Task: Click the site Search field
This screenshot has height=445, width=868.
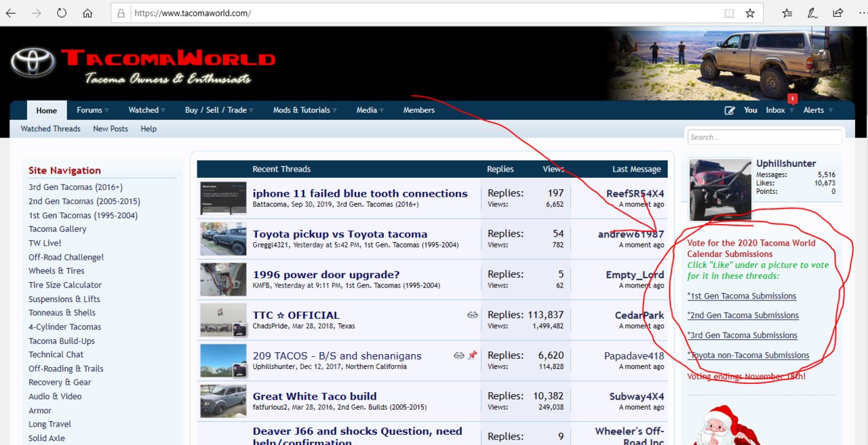Action: click(765, 137)
